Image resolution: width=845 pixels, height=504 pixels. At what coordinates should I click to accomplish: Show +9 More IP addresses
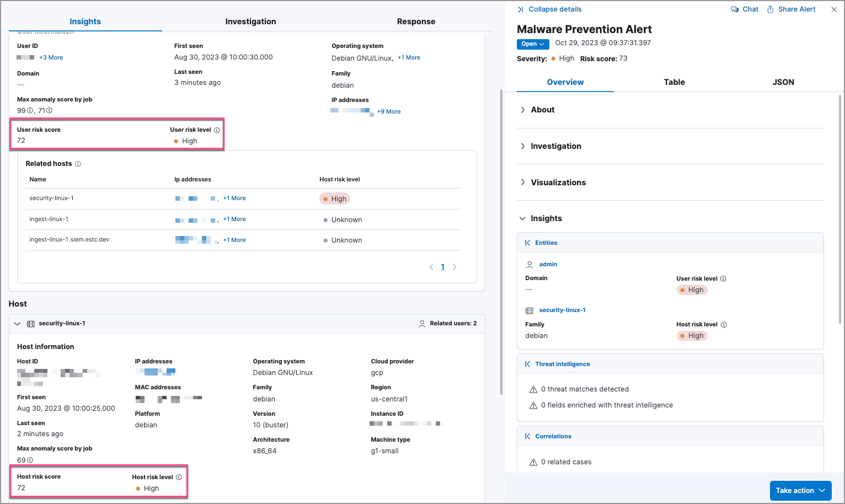click(389, 111)
